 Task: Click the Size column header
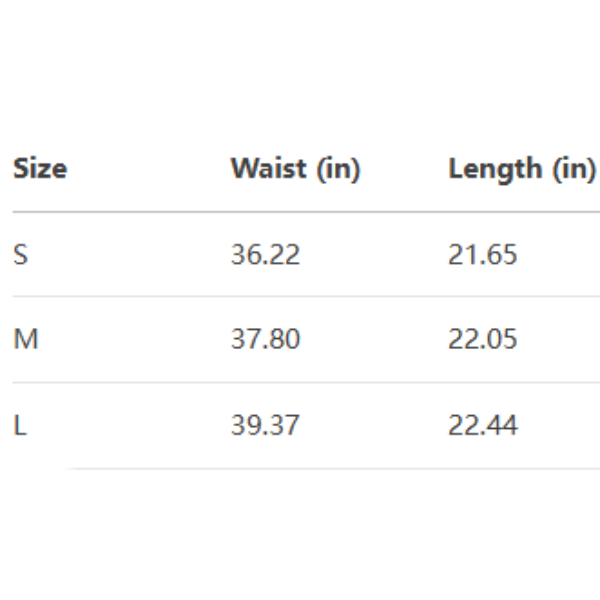[40, 169]
